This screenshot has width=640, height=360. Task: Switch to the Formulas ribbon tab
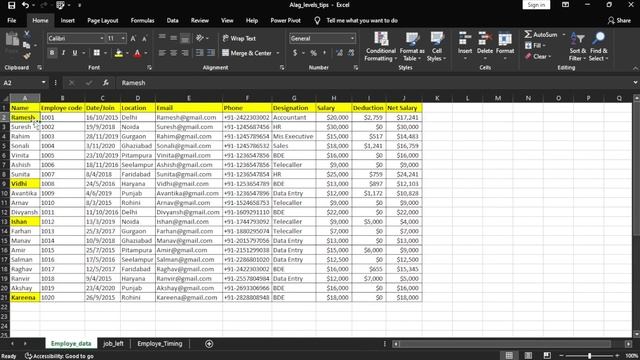(x=142, y=20)
